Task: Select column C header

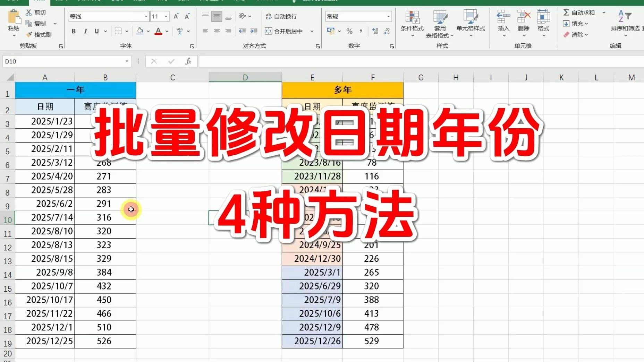Action: (x=172, y=77)
